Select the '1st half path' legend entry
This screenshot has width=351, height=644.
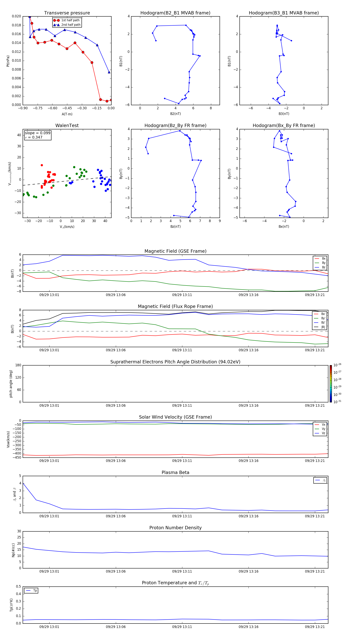[67, 20]
